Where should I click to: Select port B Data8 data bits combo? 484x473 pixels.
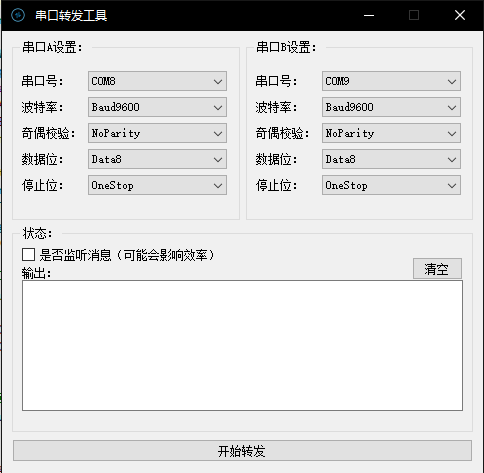click(x=391, y=159)
